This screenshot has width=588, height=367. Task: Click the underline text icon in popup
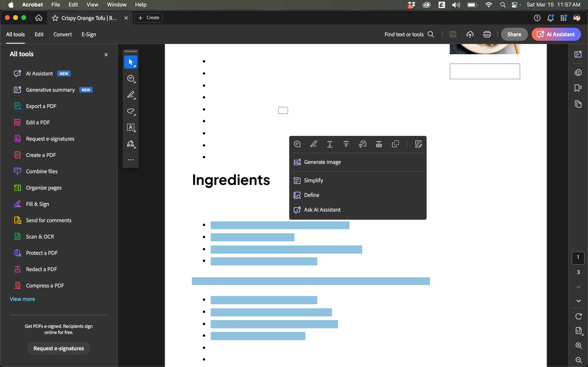pyautogui.click(x=330, y=144)
